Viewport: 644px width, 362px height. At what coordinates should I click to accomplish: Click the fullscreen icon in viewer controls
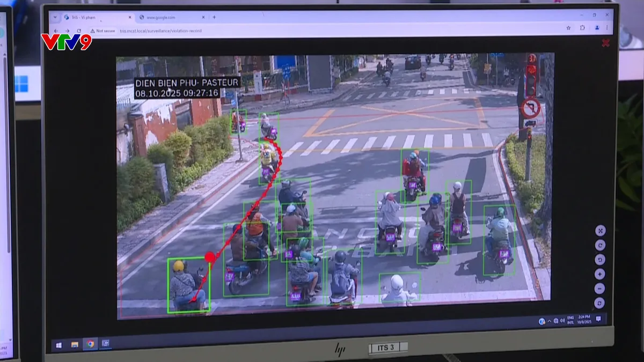pyautogui.click(x=600, y=231)
